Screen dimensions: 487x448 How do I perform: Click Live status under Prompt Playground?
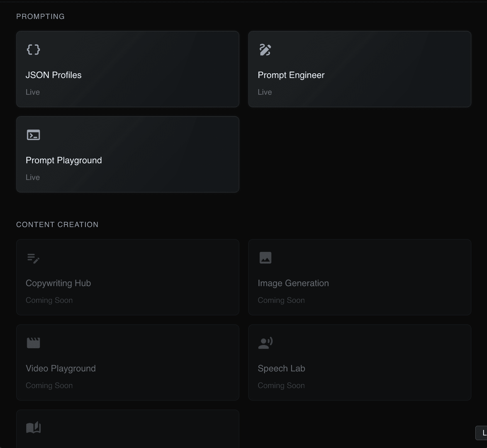pyautogui.click(x=33, y=177)
